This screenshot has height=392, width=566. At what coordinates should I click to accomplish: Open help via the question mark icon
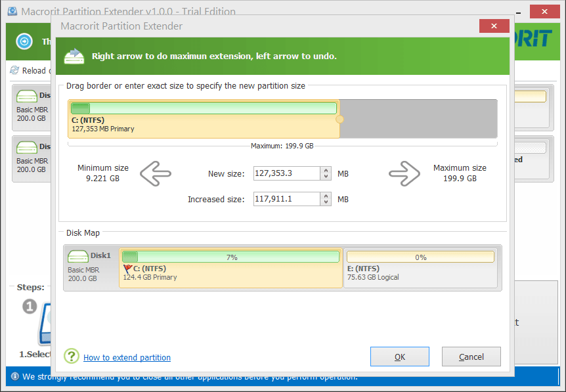[x=72, y=357]
